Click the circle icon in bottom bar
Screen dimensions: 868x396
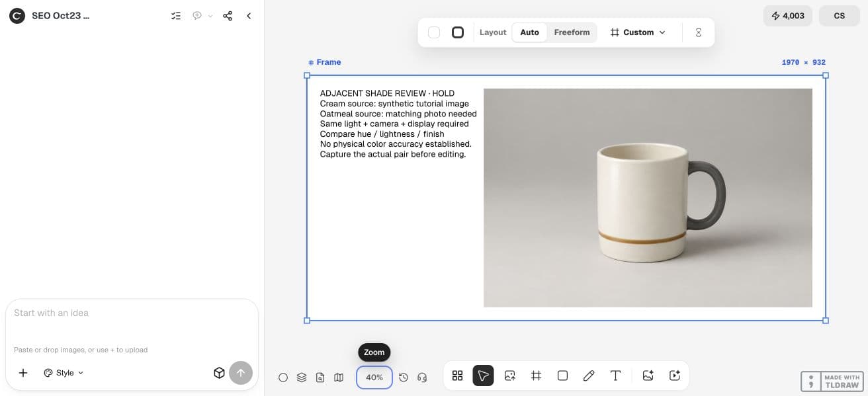[283, 377]
